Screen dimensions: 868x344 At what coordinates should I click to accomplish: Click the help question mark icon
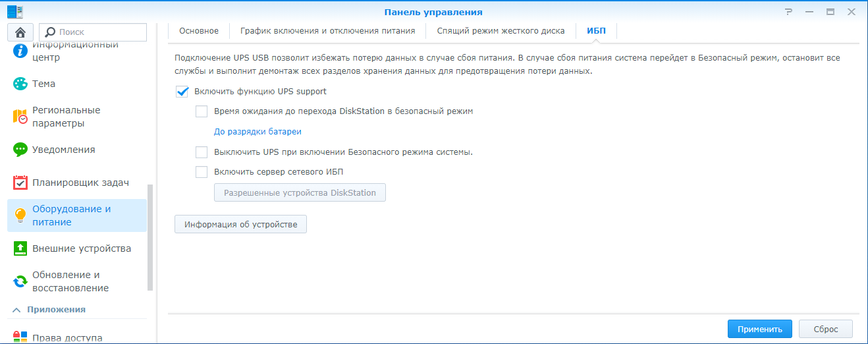click(x=788, y=12)
